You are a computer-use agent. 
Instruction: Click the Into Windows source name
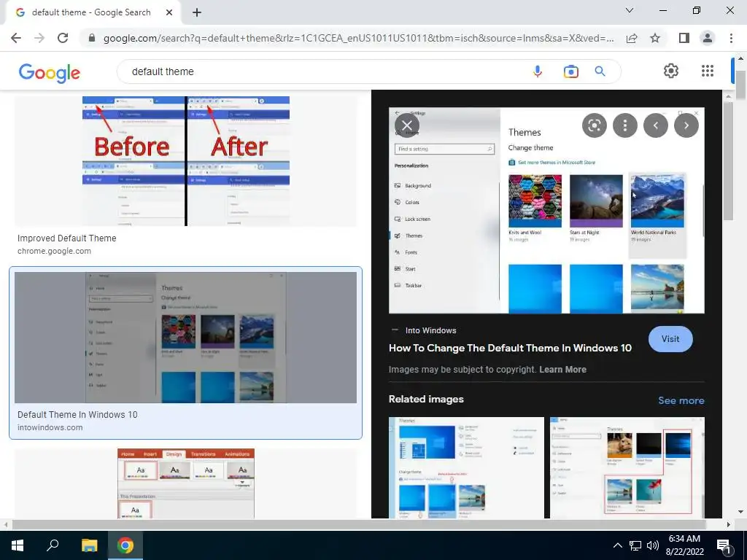430,330
